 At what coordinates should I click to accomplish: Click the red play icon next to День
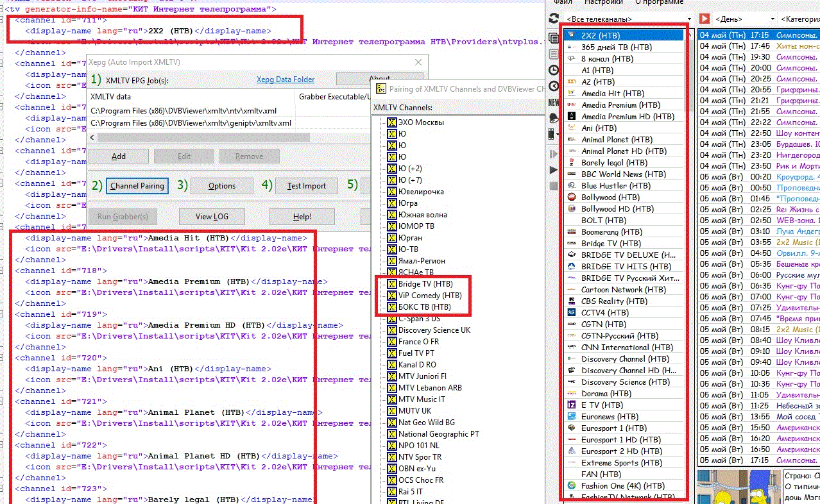(x=705, y=19)
